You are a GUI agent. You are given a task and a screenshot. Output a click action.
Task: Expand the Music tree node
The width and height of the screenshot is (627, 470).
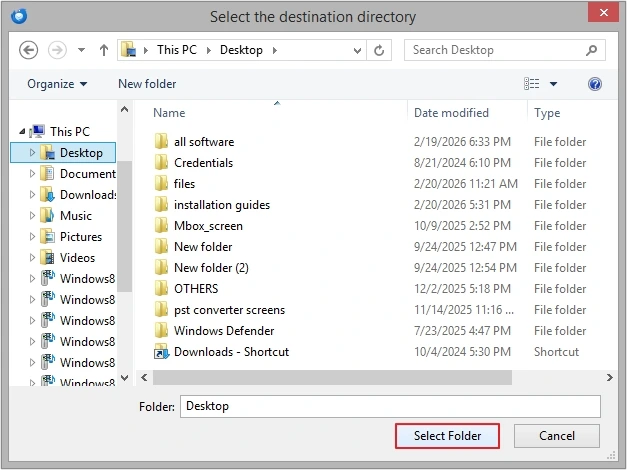(x=32, y=216)
